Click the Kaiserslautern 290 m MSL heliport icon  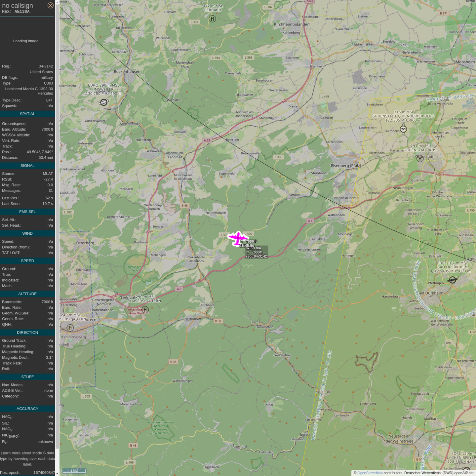point(145,309)
